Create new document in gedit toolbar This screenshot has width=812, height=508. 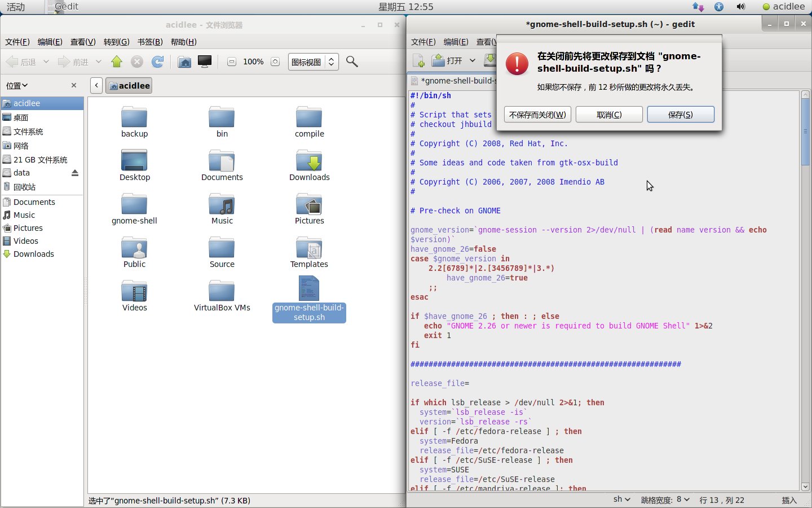(x=418, y=60)
